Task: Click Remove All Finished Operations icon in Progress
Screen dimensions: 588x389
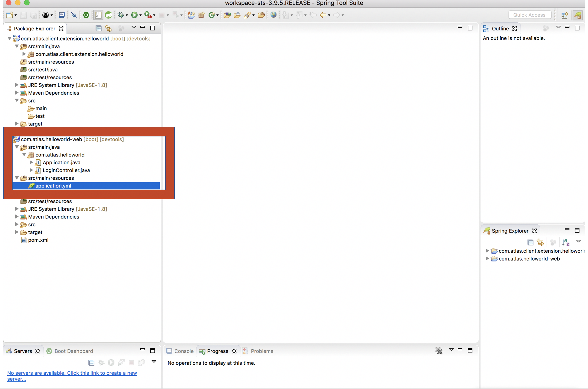Action: coord(439,351)
